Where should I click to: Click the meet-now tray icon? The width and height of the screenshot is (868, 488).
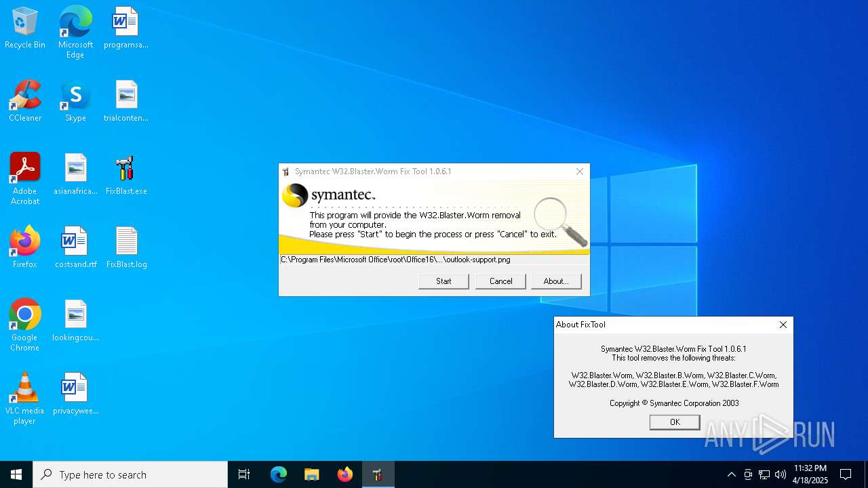(x=748, y=474)
